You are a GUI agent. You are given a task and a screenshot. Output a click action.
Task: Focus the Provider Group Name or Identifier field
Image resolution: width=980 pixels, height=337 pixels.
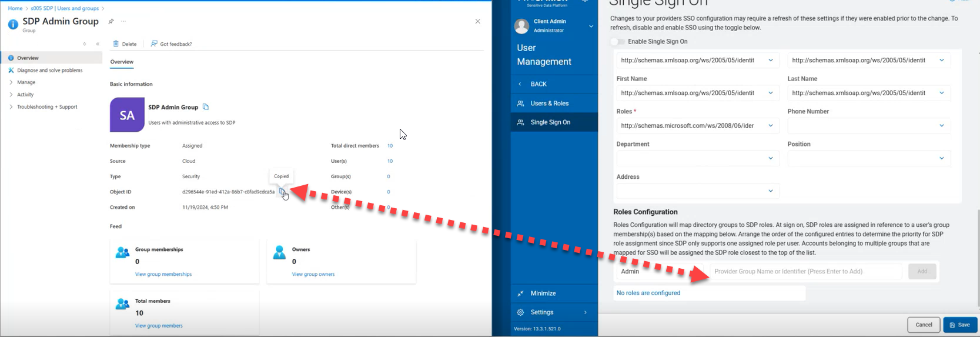[x=805, y=272]
